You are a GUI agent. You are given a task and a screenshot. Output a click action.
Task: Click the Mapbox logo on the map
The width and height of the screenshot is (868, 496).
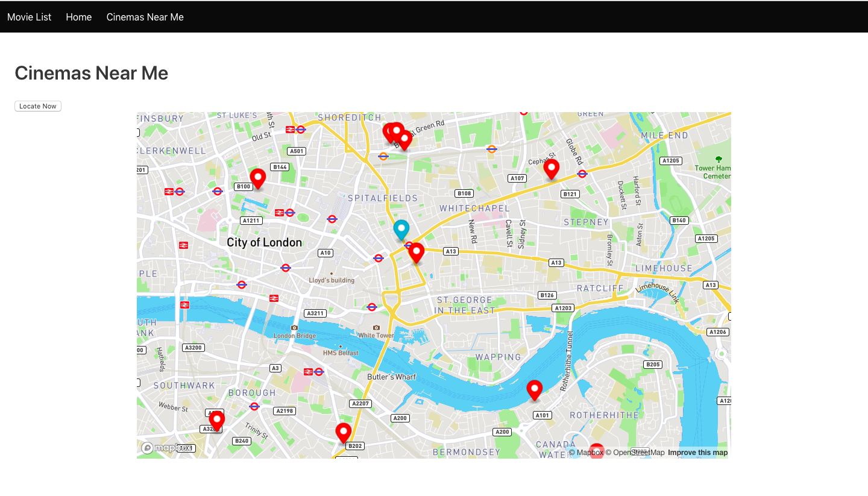167,448
